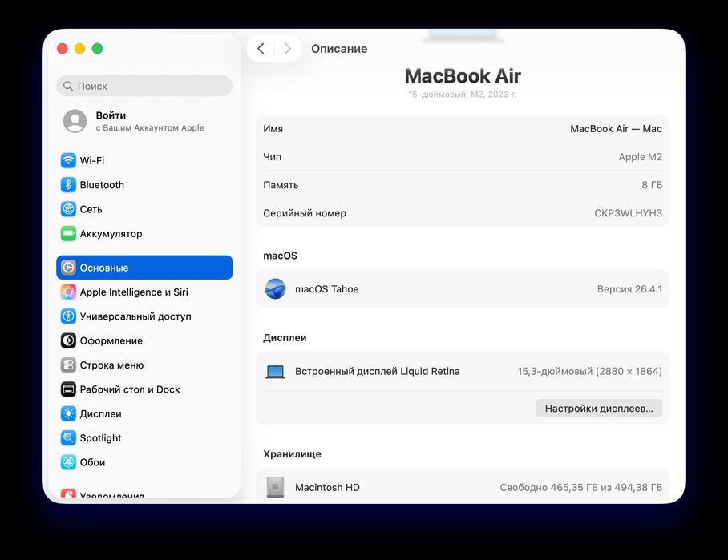The height and width of the screenshot is (560, 728).
Task: Open Рабочий стол и Dock settings
Action: point(144,389)
